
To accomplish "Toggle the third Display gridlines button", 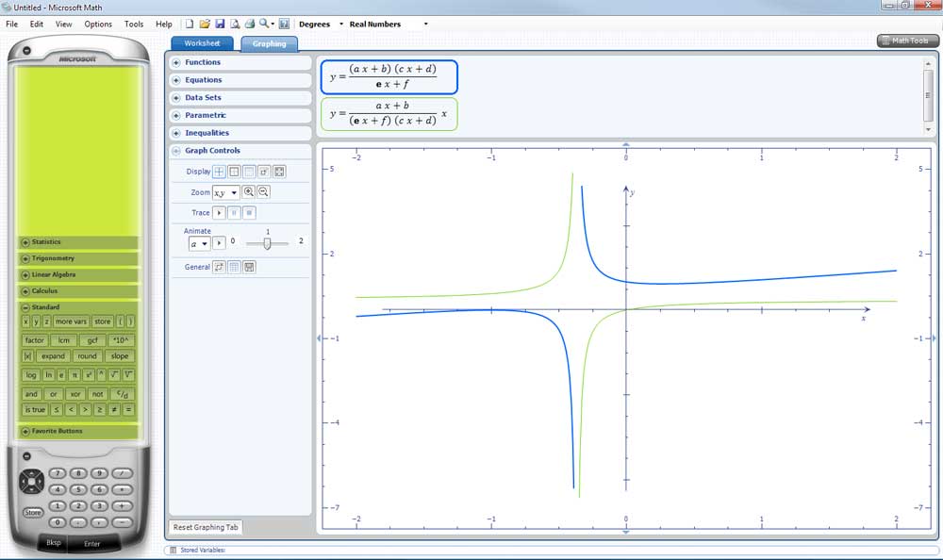I will 249,172.
